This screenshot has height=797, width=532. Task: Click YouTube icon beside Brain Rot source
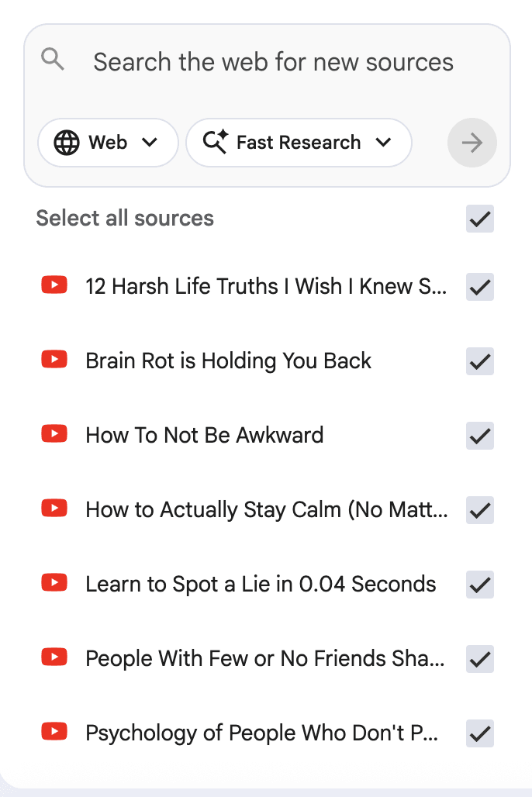coord(54,360)
